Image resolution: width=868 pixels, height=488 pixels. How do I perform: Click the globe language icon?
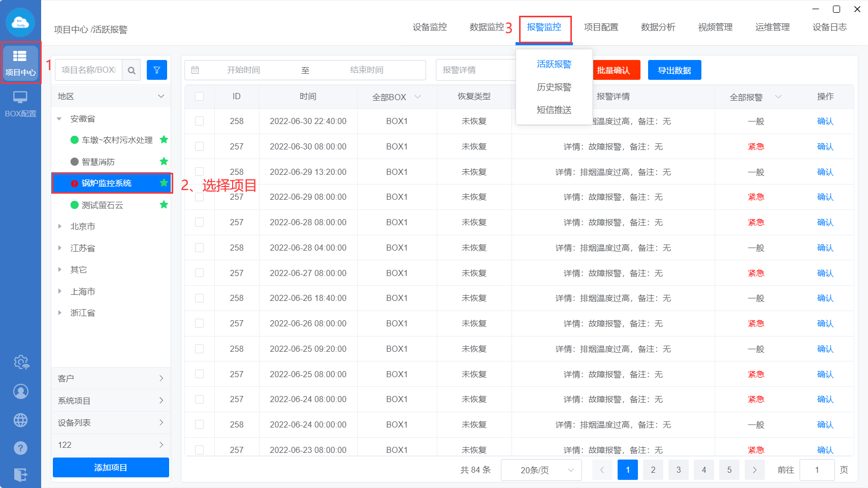(21, 420)
